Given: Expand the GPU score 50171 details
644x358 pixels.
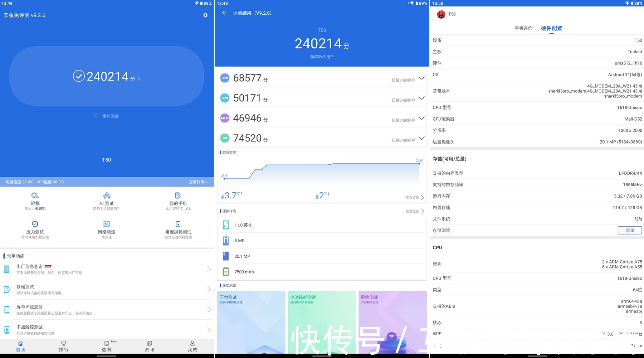Looking at the screenshot, I should (421, 98).
